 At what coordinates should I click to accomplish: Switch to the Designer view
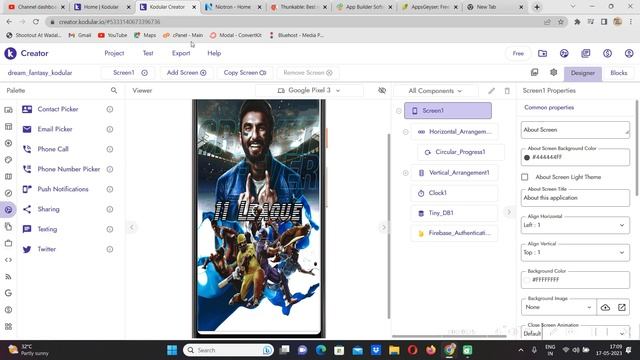click(x=582, y=73)
